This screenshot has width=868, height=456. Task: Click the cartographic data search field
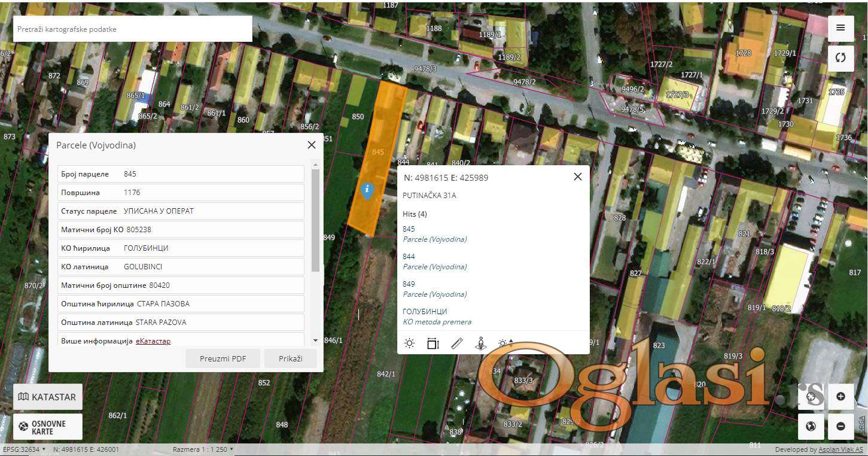click(132, 29)
